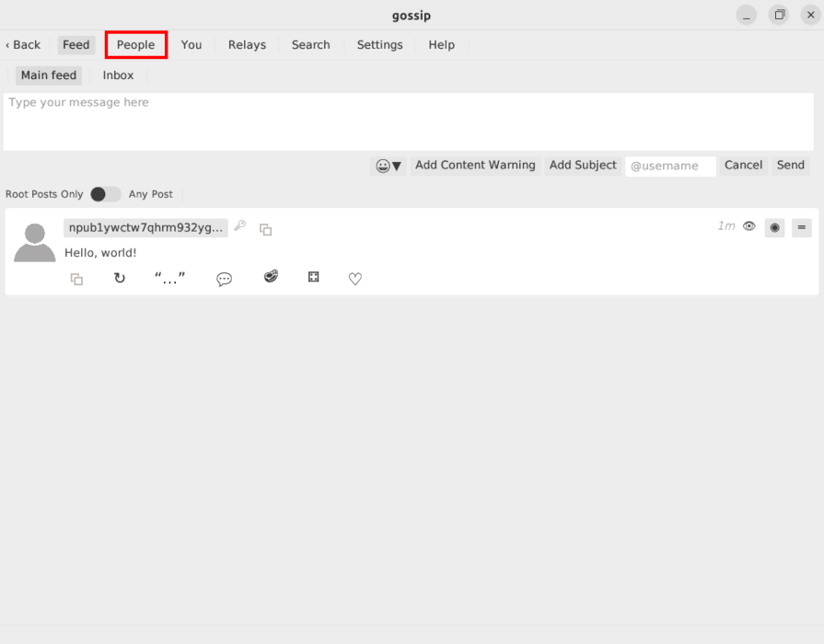The height and width of the screenshot is (644, 824).
Task: Like the post with the heart icon
Action: click(354, 278)
